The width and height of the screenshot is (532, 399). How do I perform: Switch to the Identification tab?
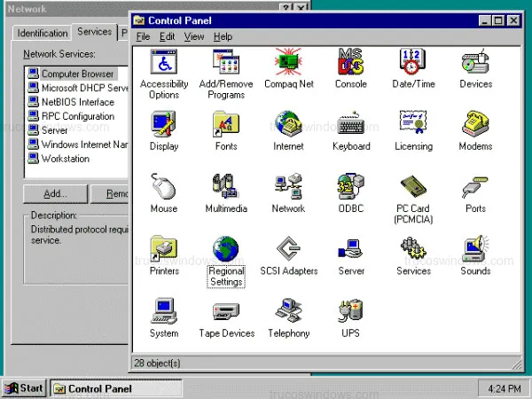tap(43, 34)
